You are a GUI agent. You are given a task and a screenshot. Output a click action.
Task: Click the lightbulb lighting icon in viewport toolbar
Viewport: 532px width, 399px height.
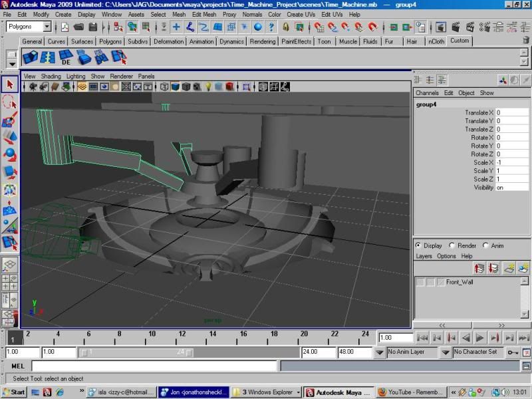click(x=207, y=86)
